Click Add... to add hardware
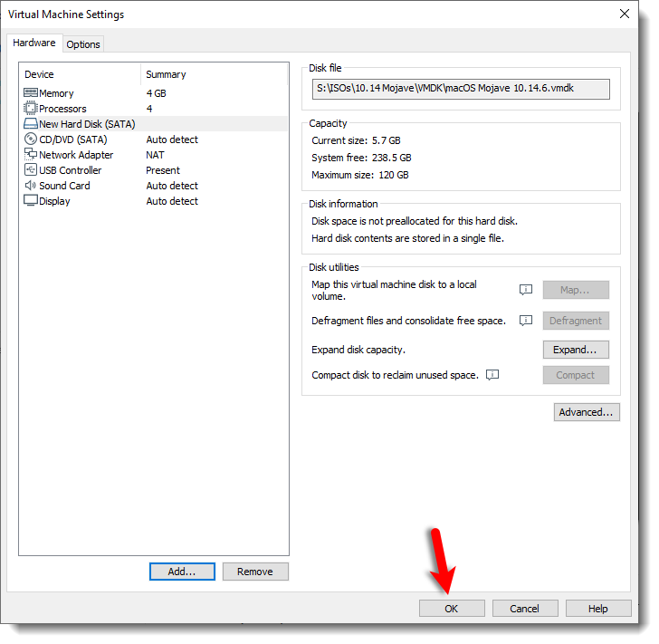The height and width of the screenshot is (644, 659). pos(182,572)
